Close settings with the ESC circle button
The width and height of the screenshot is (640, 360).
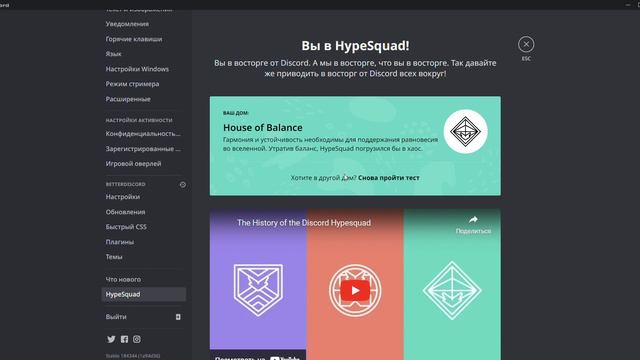tap(526, 44)
